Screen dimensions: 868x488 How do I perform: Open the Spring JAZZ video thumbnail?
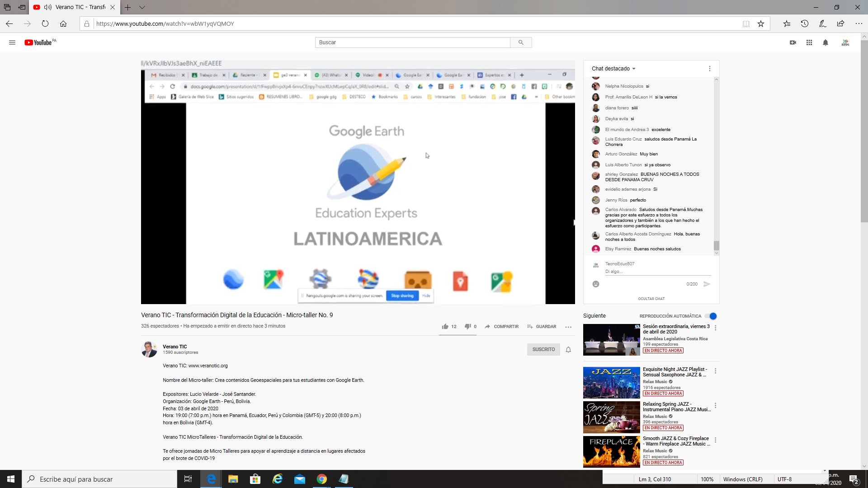click(612, 417)
